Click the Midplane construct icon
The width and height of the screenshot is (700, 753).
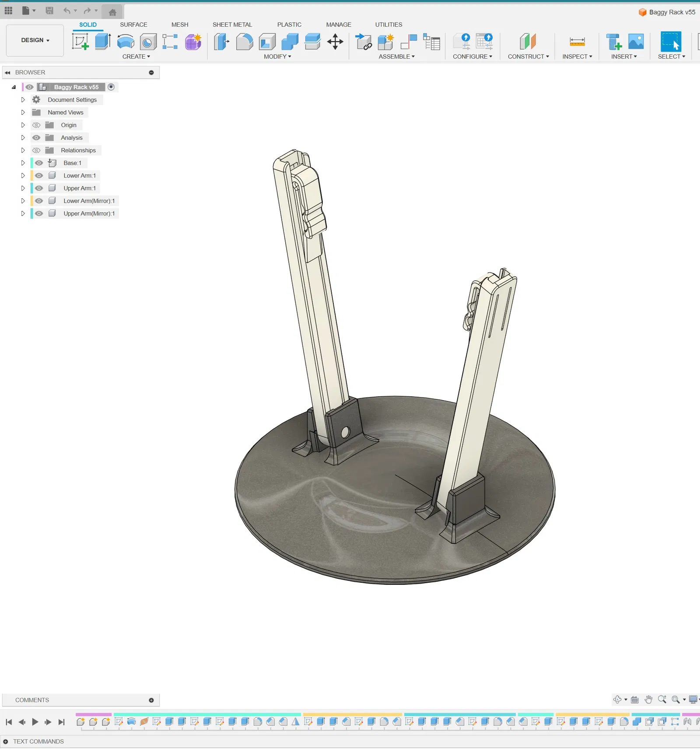(x=528, y=42)
